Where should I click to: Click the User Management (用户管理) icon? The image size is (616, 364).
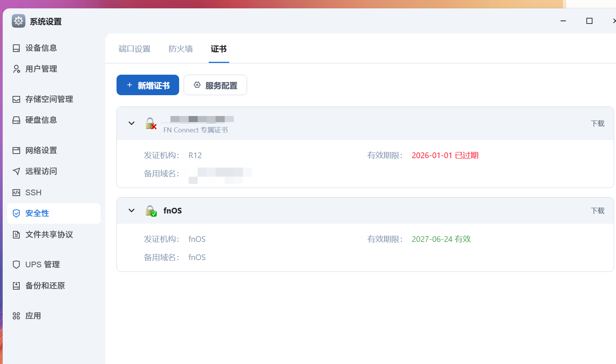coord(16,69)
